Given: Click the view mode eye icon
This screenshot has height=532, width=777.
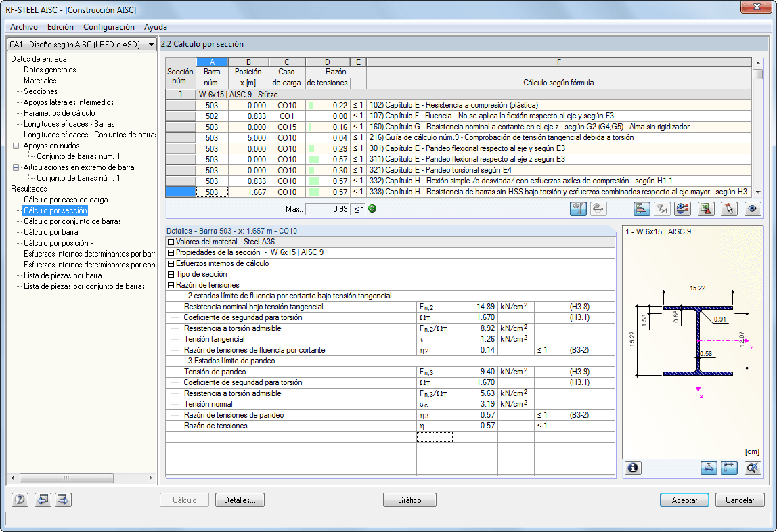Looking at the screenshot, I should pyautogui.click(x=752, y=209).
